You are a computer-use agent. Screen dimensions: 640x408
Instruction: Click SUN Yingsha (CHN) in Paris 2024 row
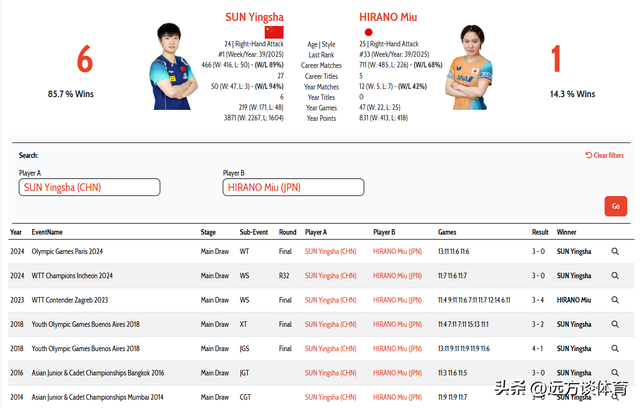pyautogui.click(x=330, y=251)
